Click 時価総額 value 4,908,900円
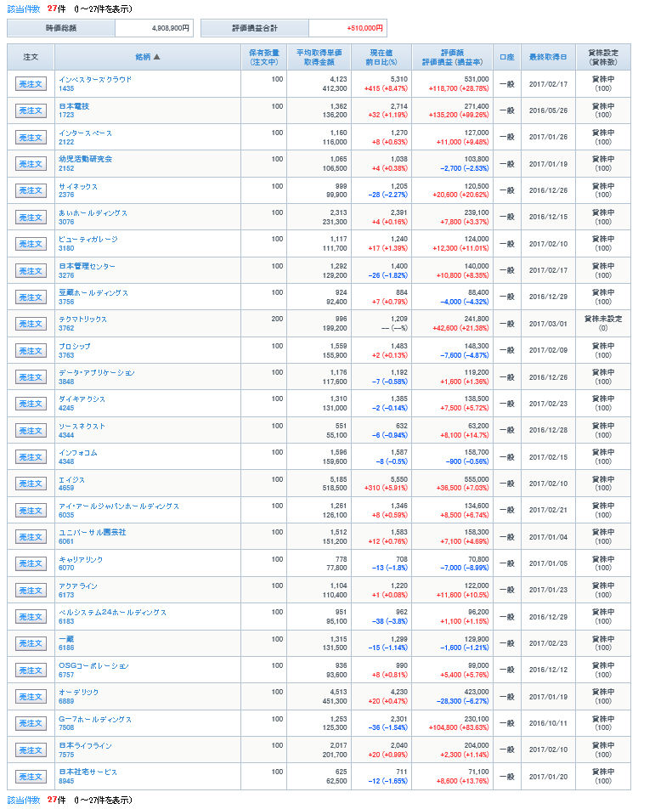The image size is (672, 809). pos(170,28)
